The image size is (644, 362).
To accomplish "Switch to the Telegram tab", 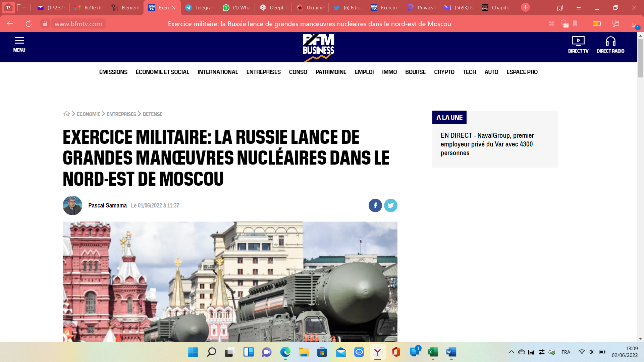I will click(199, 8).
